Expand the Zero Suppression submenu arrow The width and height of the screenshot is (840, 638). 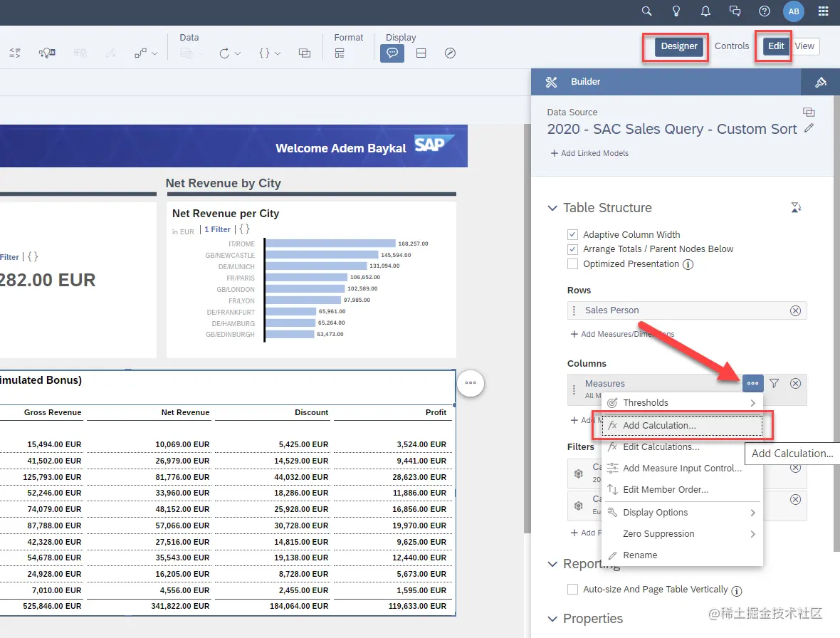pyautogui.click(x=752, y=534)
